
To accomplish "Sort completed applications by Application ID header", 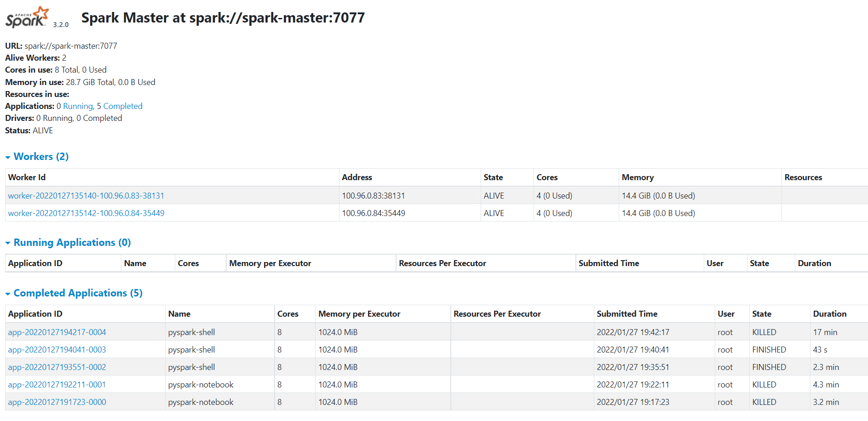I will coord(35,314).
